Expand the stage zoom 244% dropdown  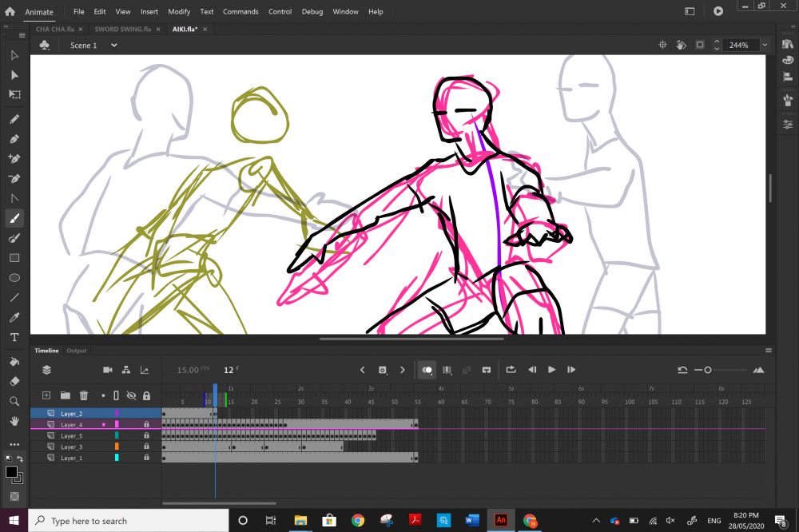click(x=765, y=46)
